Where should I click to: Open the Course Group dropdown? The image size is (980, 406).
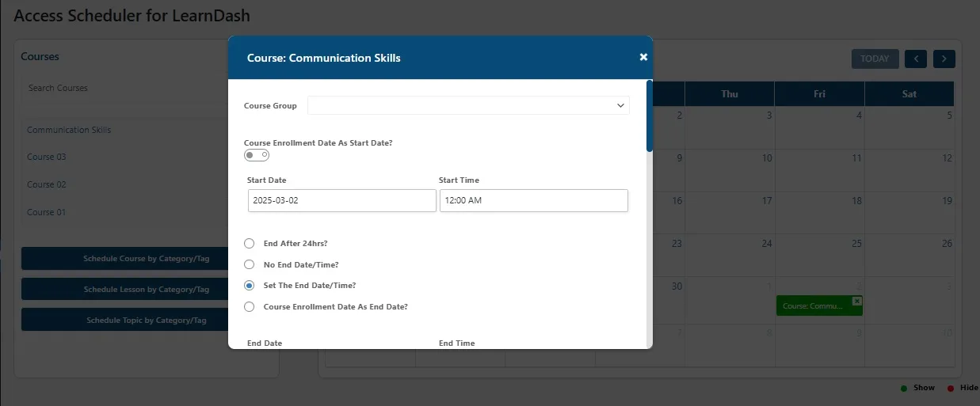(x=468, y=105)
